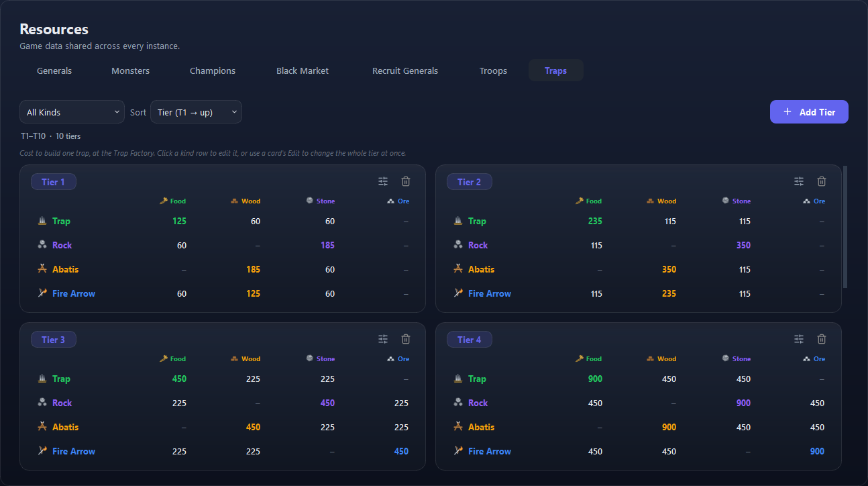The image size is (868, 486).
Task: Click the Rock label in Tier 2
Action: click(478, 245)
